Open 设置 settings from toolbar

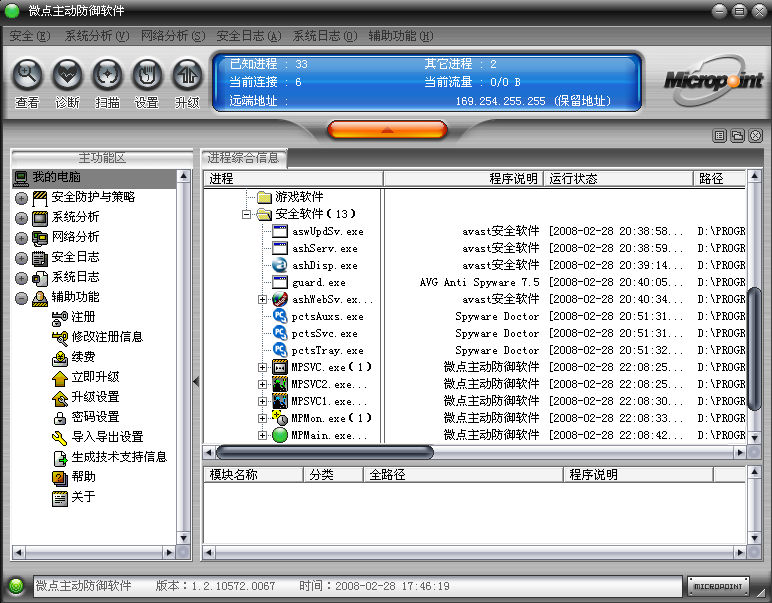coord(147,75)
